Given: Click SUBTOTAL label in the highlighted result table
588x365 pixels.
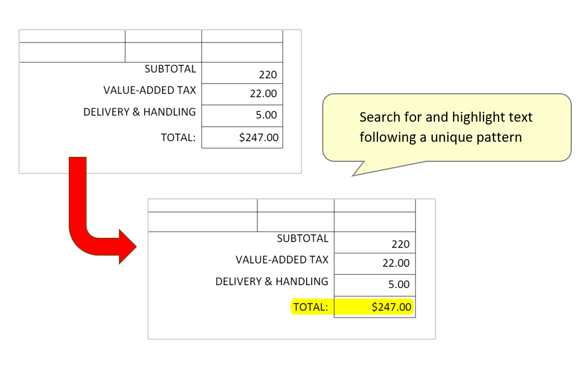Looking at the screenshot, I should (303, 238).
